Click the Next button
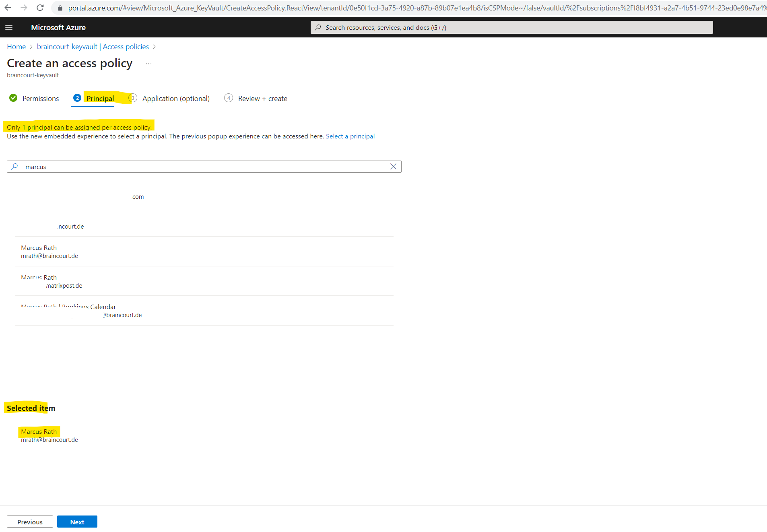The width and height of the screenshot is (767, 532). pyautogui.click(x=77, y=522)
